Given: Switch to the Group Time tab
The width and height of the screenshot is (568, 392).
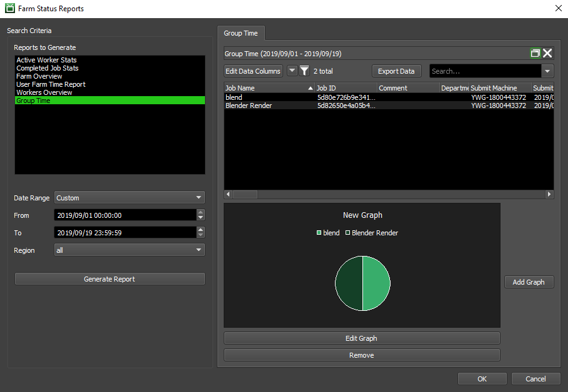Looking at the screenshot, I should pos(241,33).
